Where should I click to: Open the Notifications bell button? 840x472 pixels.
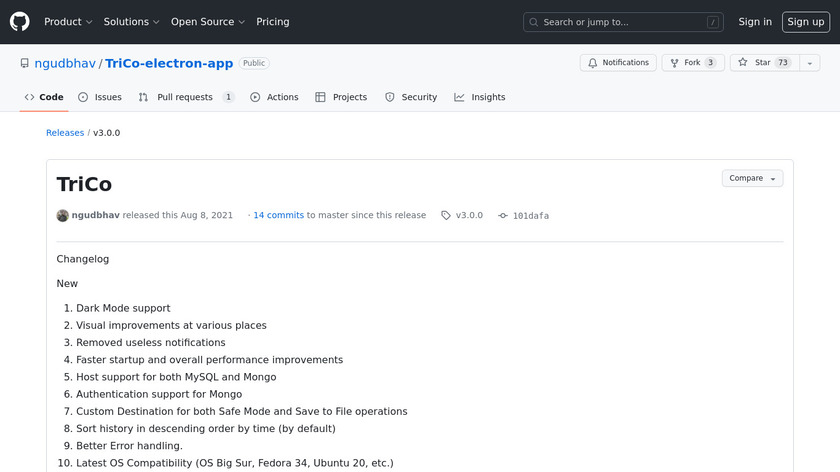[618, 63]
